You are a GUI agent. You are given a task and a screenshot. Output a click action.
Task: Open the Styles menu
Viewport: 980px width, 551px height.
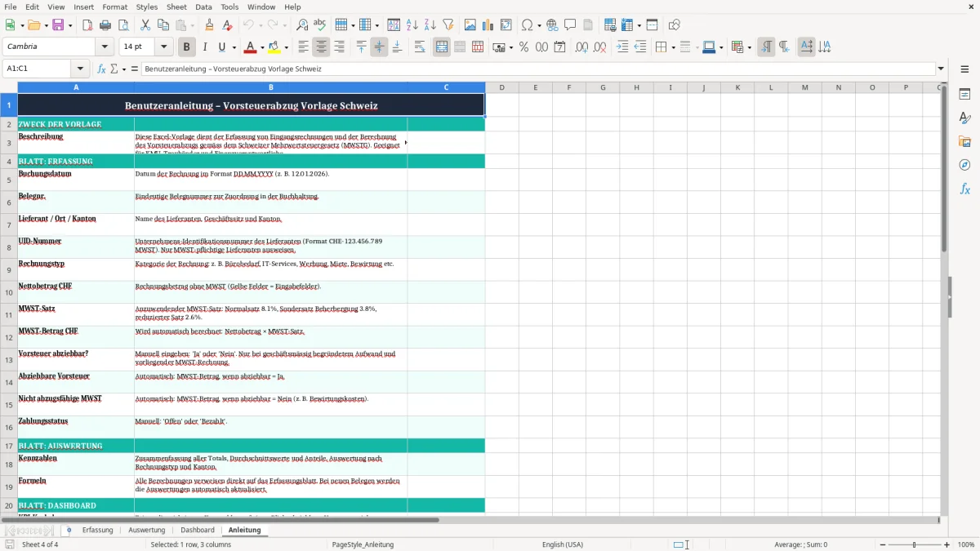[147, 7]
